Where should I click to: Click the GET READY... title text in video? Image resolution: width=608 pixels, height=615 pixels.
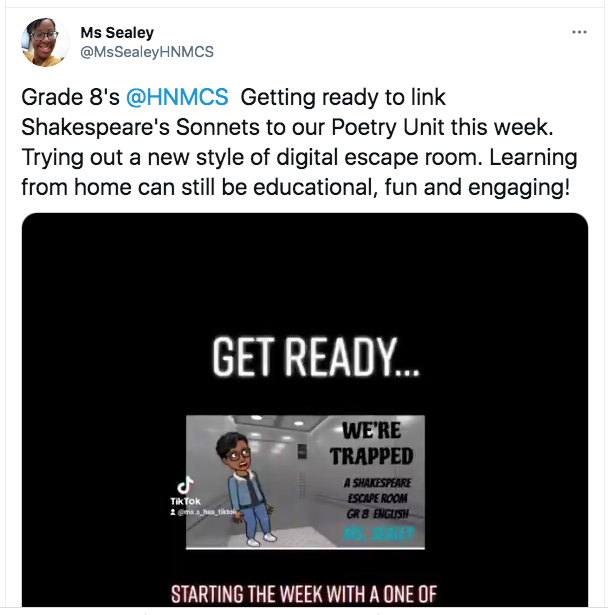pos(316,357)
